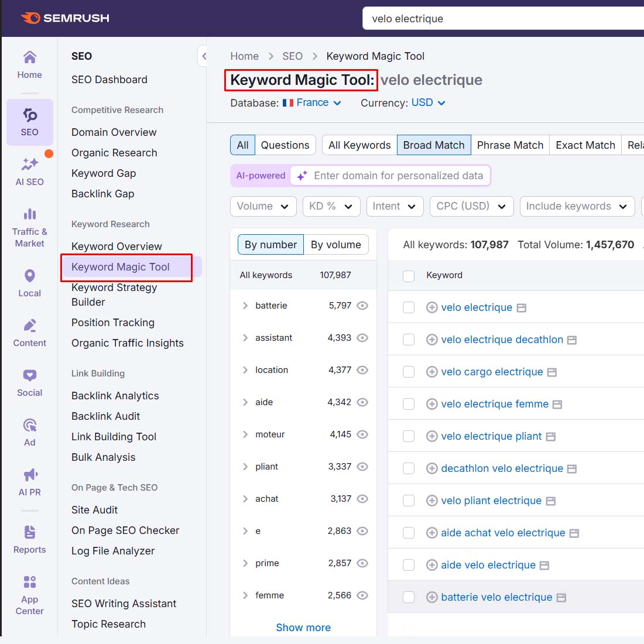
Task: Collapse the SEO sidebar panel arrow
Action: pos(203,56)
